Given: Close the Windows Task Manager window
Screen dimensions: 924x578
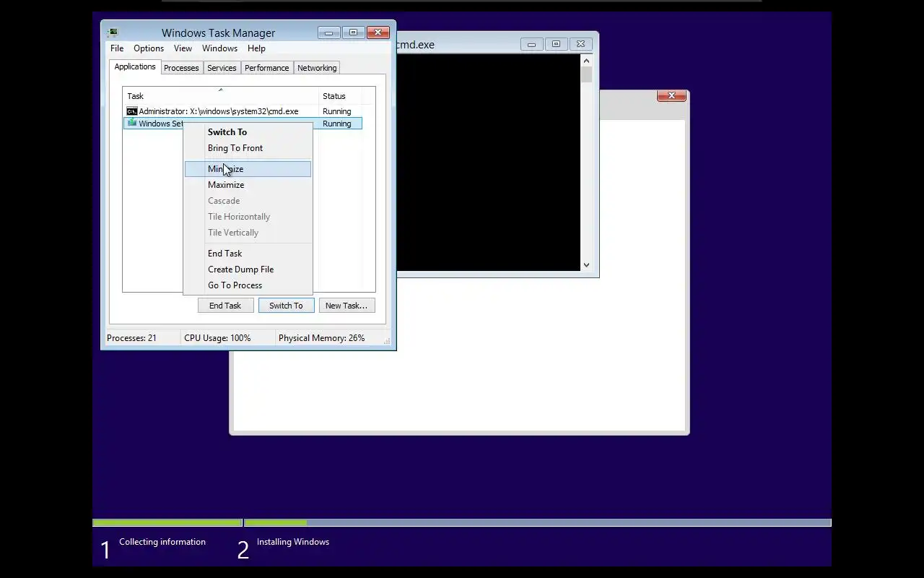Looking at the screenshot, I should coord(378,33).
